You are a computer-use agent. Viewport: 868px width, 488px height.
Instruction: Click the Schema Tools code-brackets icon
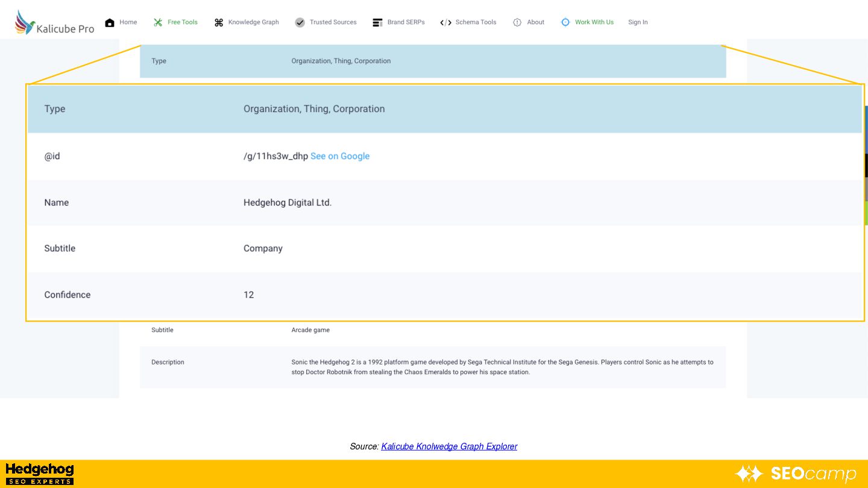tap(445, 22)
